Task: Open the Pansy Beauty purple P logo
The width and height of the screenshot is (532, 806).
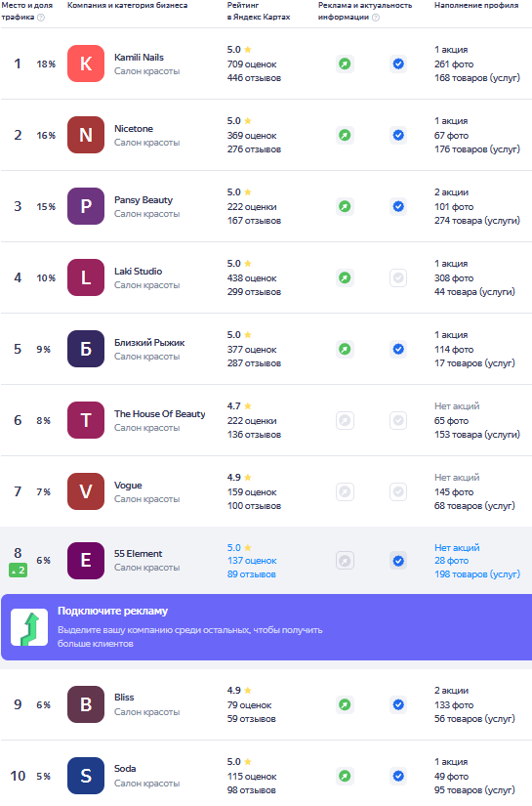Action: pyautogui.click(x=86, y=207)
